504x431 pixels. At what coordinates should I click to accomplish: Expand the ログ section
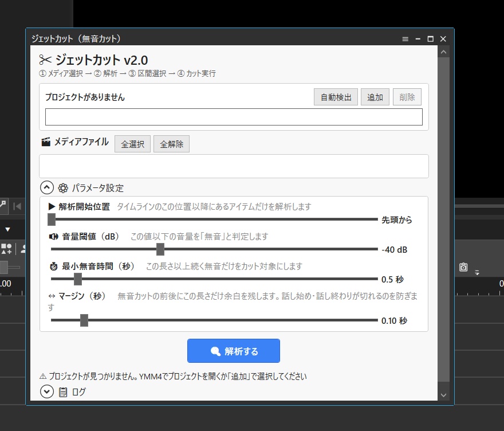[47, 392]
